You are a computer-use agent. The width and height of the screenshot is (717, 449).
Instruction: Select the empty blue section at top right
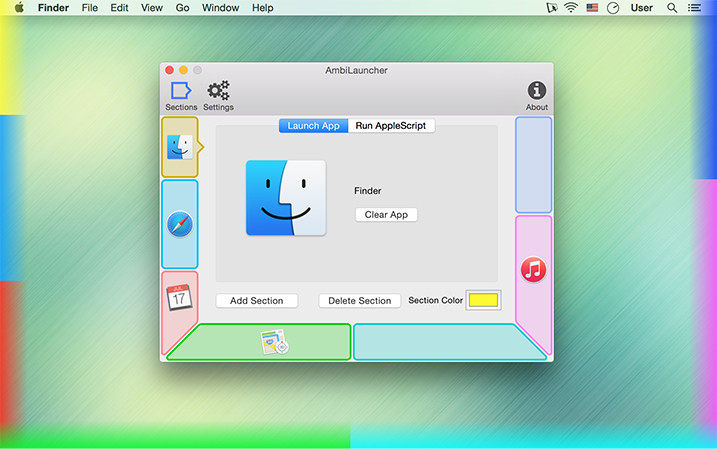click(x=534, y=165)
